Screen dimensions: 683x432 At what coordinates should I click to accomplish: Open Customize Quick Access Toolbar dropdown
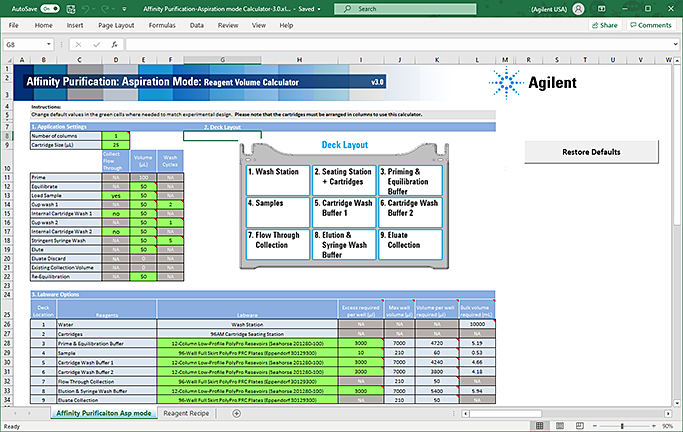[124, 9]
